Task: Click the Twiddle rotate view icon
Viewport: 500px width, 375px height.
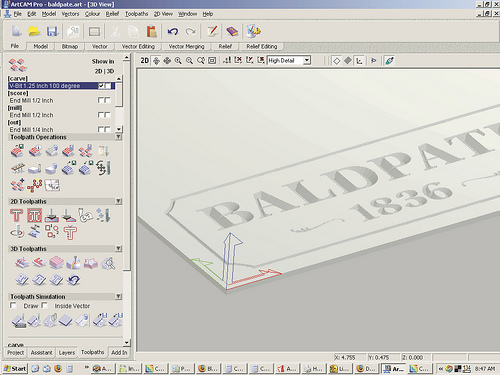Action: tap(156, 61)
